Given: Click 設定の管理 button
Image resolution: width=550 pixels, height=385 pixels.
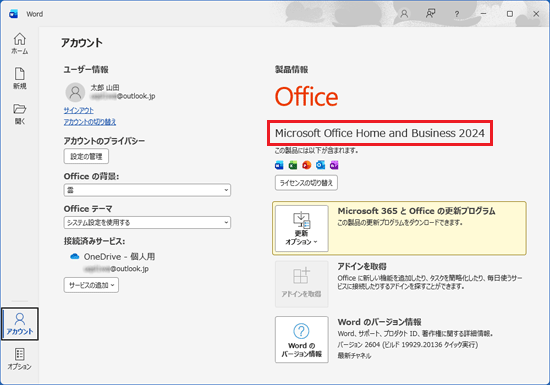Looking at the screenshot, I should point(86,156).
